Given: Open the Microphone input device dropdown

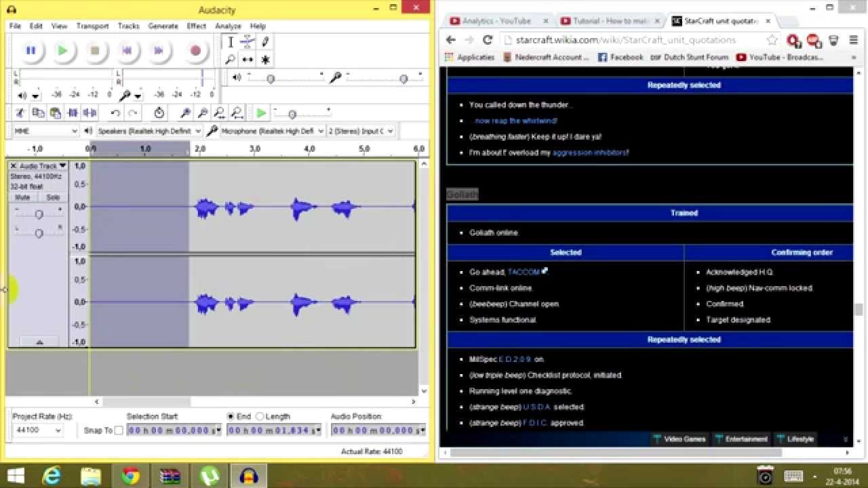Looking at the screenshot, I should [271, 131].
